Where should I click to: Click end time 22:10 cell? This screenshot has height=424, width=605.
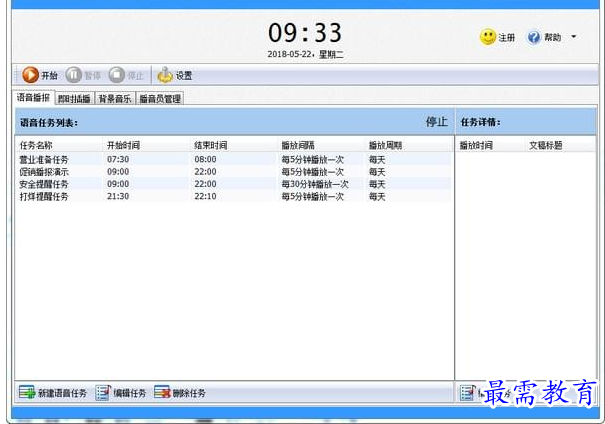(x=205, y=196)
